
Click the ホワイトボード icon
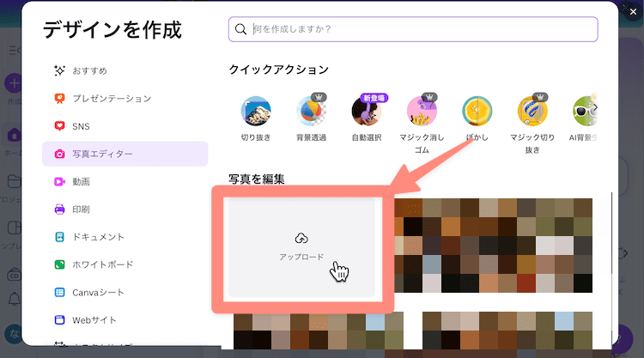tap(59, 264)
